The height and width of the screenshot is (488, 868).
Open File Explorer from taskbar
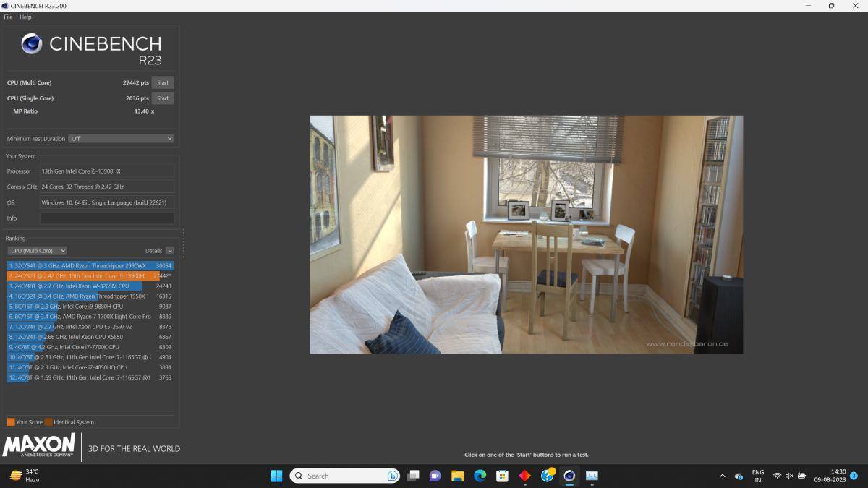[457, 476]
